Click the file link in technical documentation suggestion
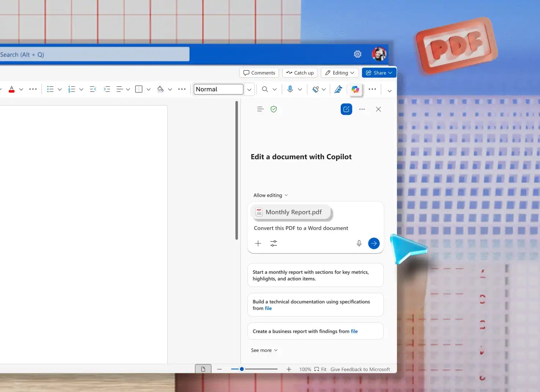This screenshot has width=540, height=392. [268, 309]
